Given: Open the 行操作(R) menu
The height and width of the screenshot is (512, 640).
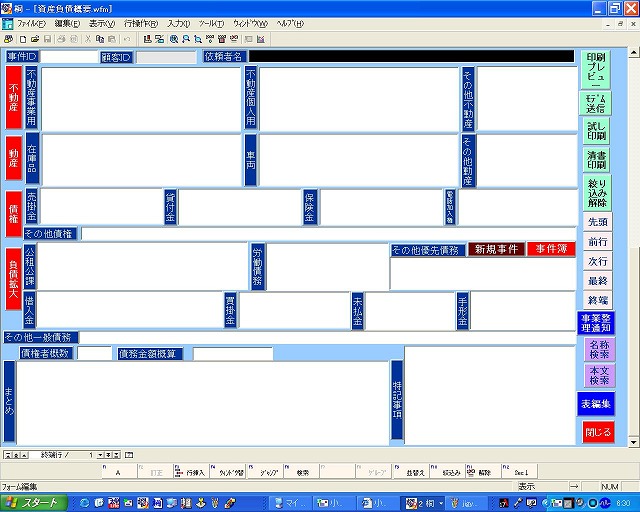Looking at the screenshot, I should point(141,22).
